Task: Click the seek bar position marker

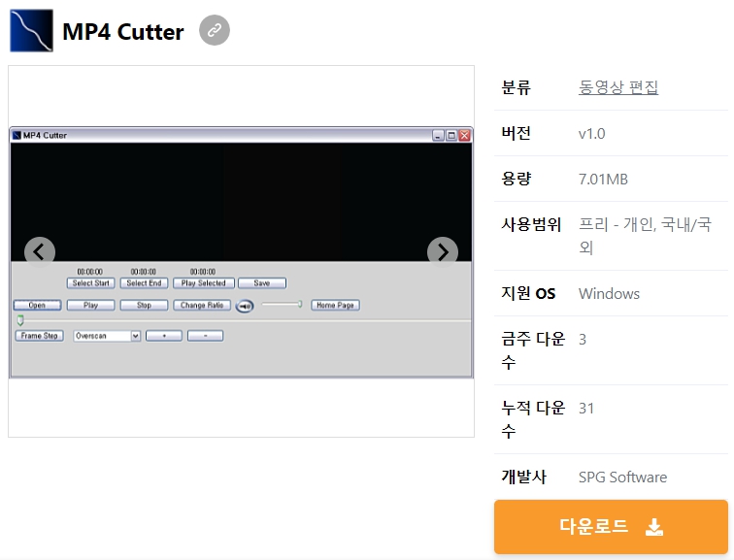Action: (20, 320)
